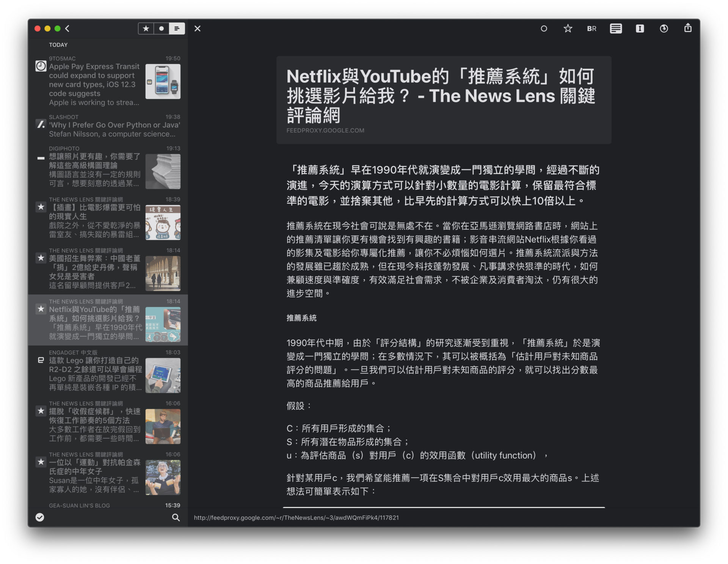The height and width of the screenshot is (564, 728).
Task: Click star icon on 插畫 article
Action: (x=41, y=207)
